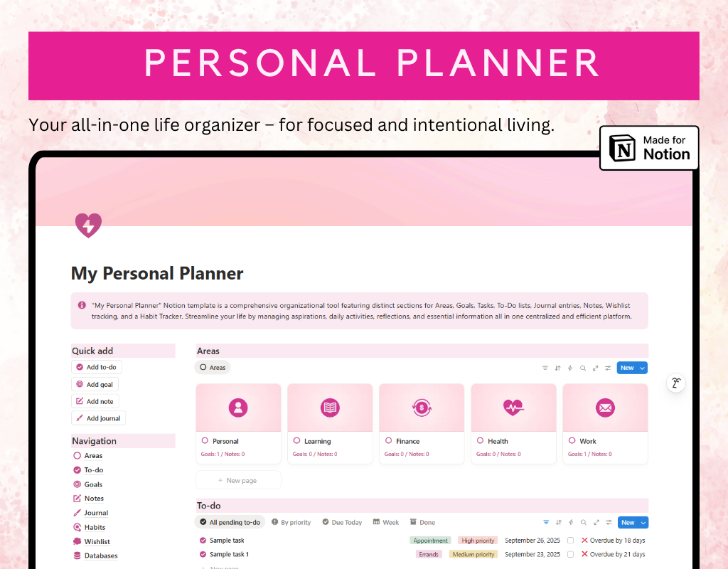728x569 pixels.
Task: Click the pink heart page icon
Action: 88,225
